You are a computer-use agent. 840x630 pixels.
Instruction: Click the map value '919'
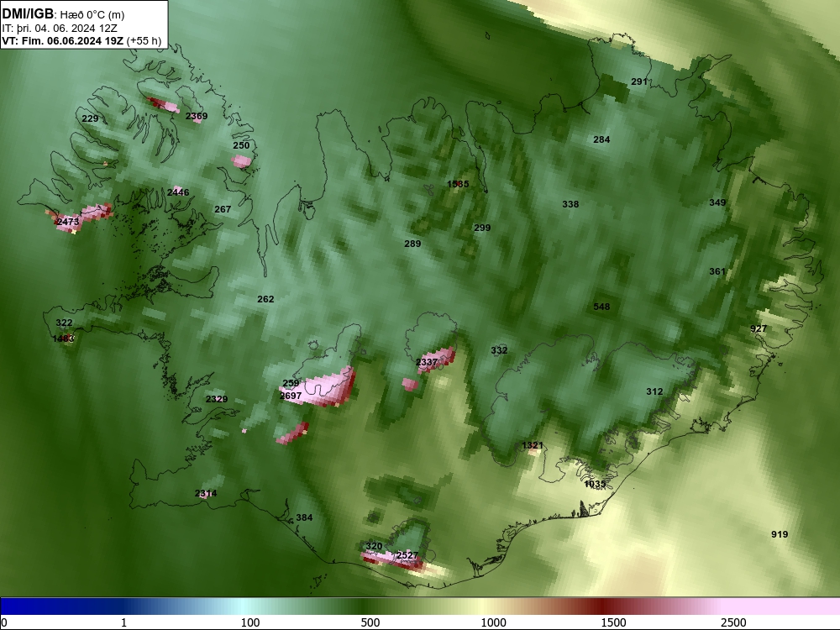(780, 534)
